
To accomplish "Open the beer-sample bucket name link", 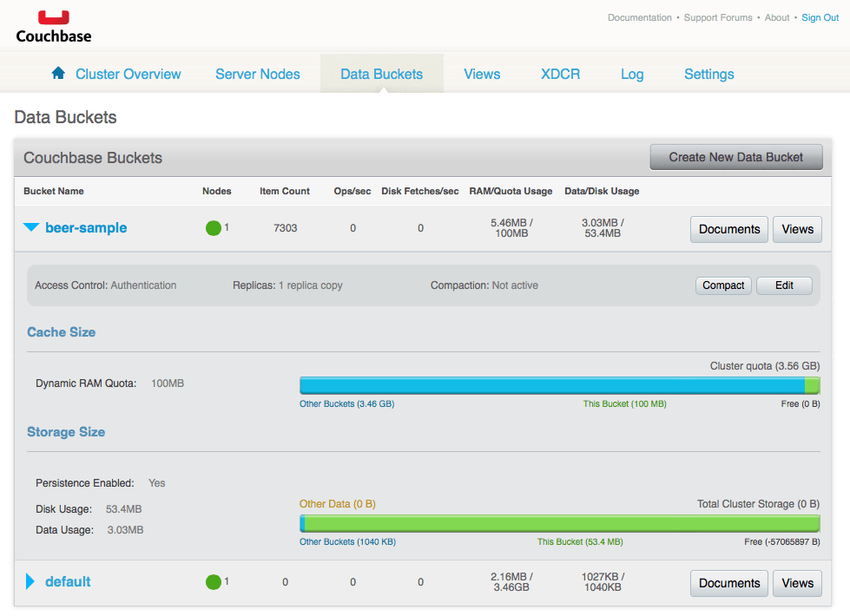I will [x=86, y=228].
